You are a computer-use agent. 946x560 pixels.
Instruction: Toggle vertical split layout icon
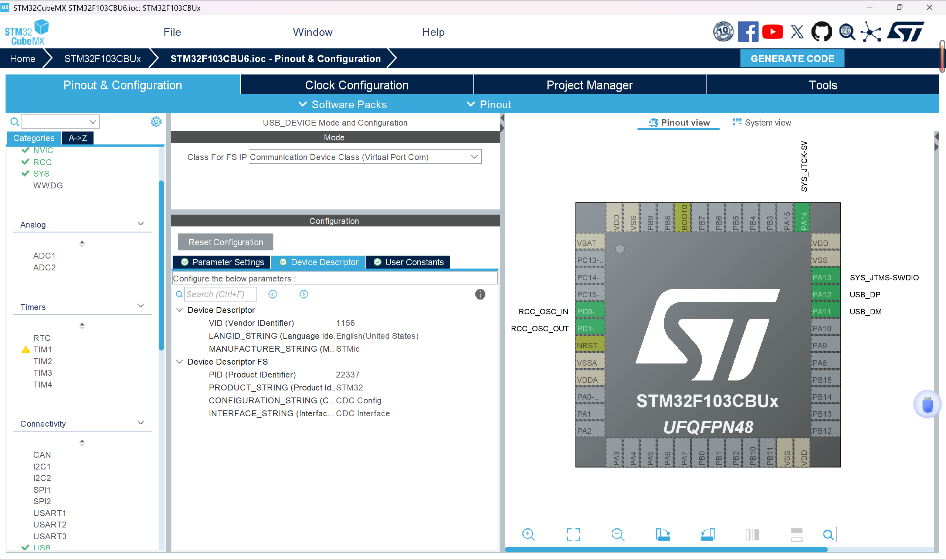[752, 535]
